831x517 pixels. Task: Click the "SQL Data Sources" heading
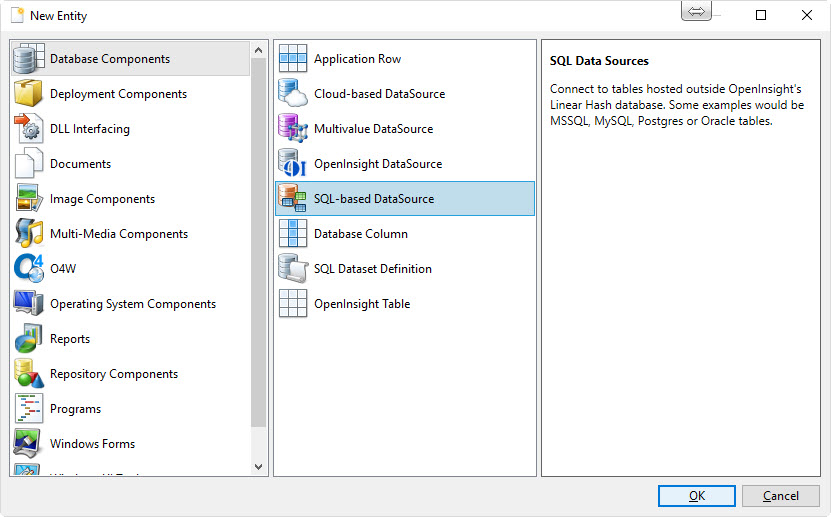[x=599, y=61]
